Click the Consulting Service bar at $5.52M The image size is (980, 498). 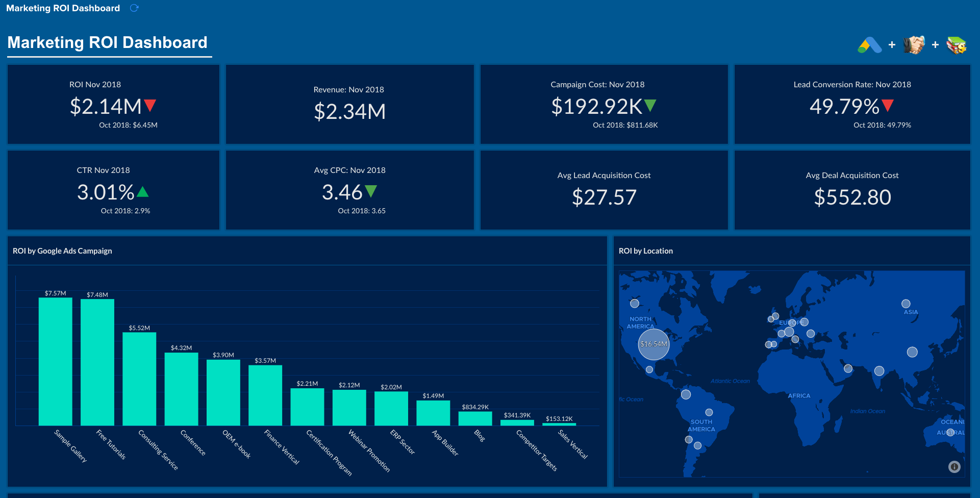[x=139, y=379]
